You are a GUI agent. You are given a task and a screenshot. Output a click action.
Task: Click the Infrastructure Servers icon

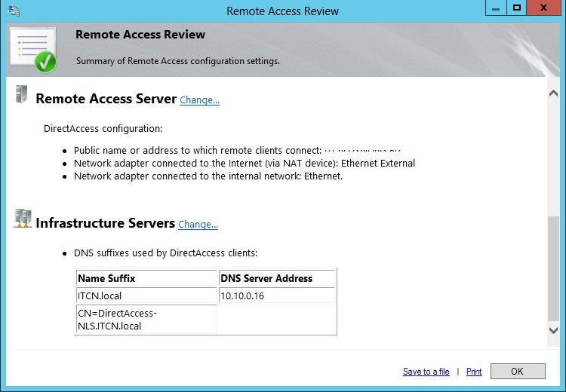(x=22, y=220)
